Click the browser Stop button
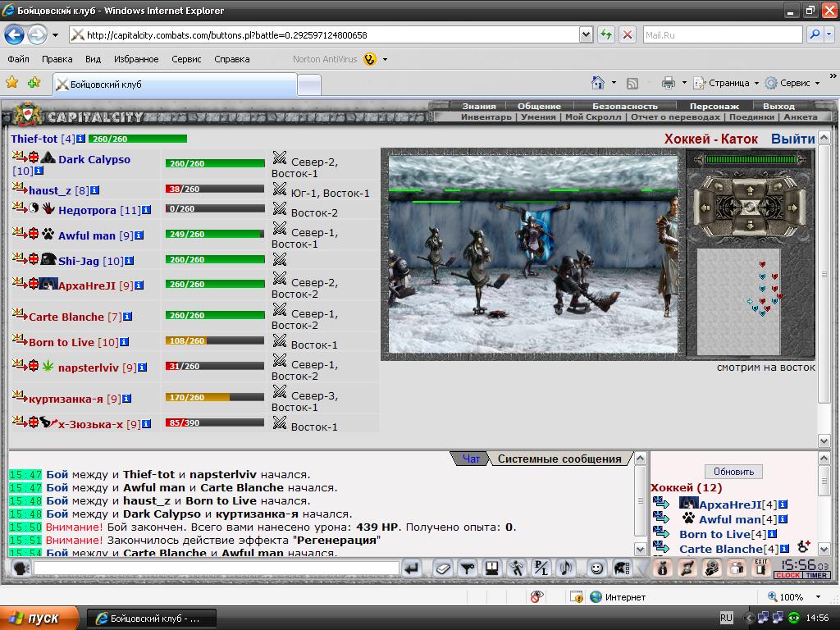The width and height of the screenshot is (840, 630). pos(628,34)
